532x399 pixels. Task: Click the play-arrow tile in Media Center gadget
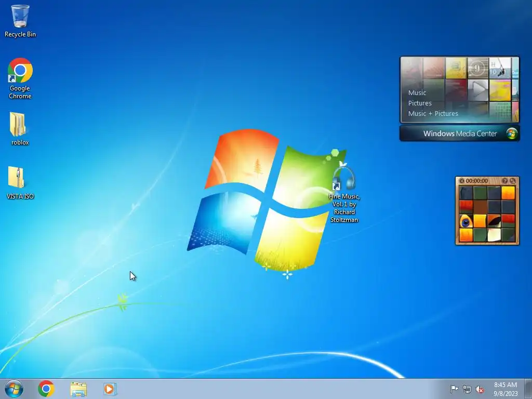click(x=478, y=90)
